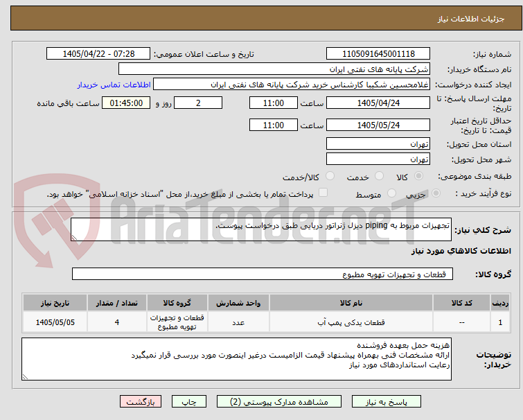Click response deadline date 1405/04/24 field
Screen dimensions: 523x420
pos(378,103)
